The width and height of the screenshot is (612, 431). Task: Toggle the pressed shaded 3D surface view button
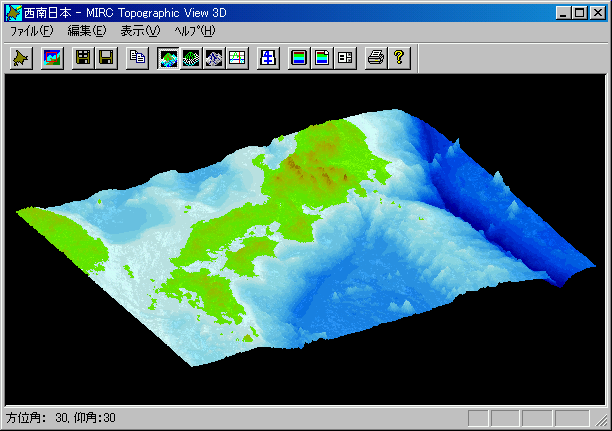coord(169,58)
